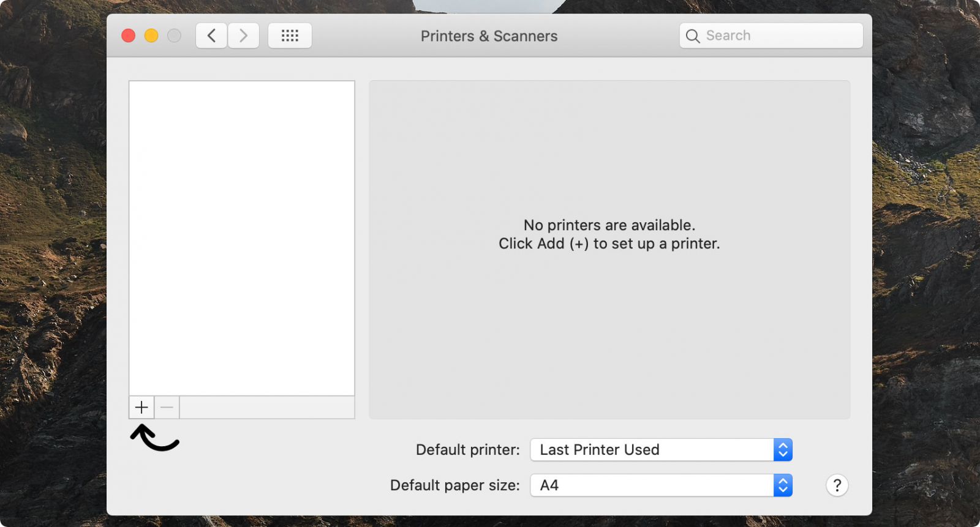Click the blue arrows beside A4

click(783, 485)
